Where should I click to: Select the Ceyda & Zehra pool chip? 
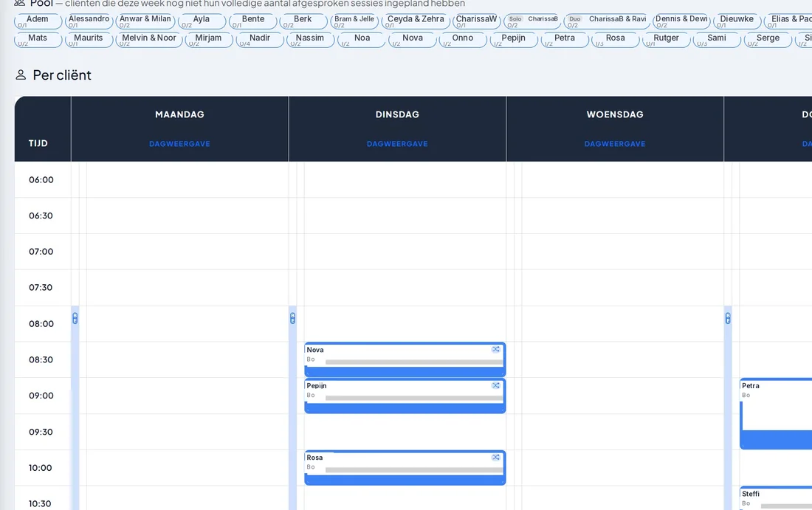tap(416, 21)
